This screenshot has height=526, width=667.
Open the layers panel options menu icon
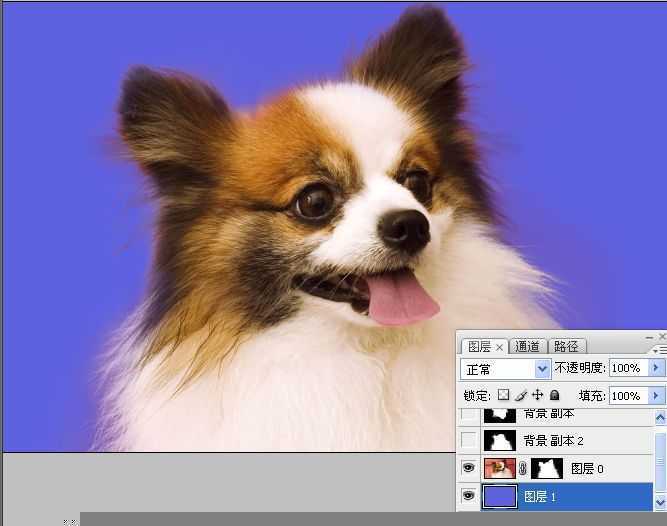(x=660, y=350)
